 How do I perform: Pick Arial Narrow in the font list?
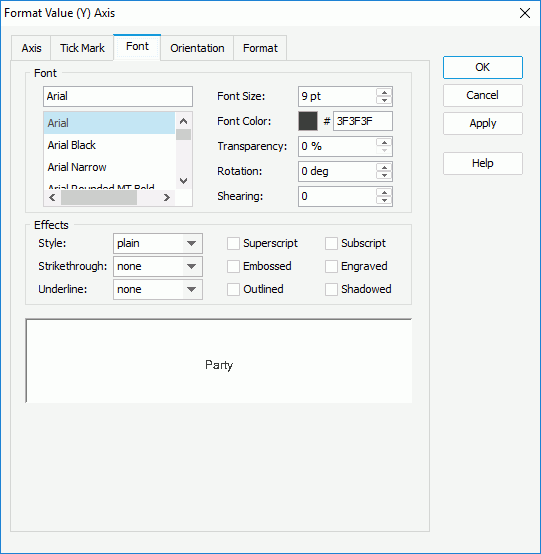109,167
